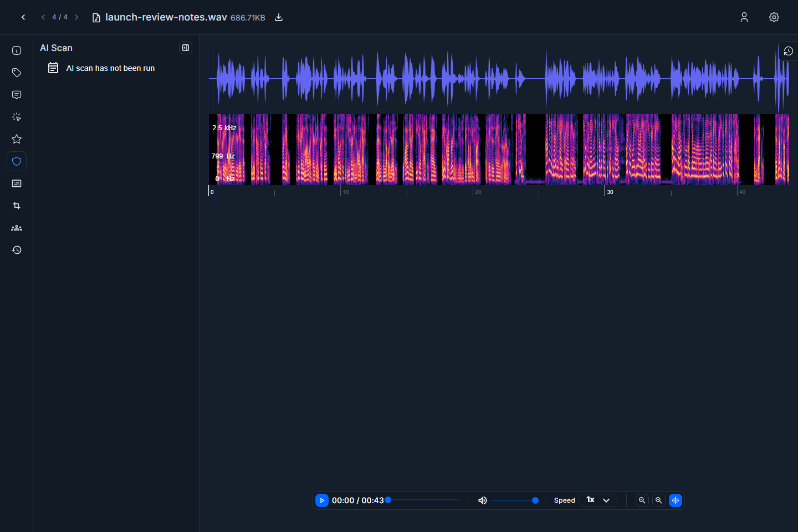Go back using the left arrow at top

pyautogui.click(x=23, y=17)
